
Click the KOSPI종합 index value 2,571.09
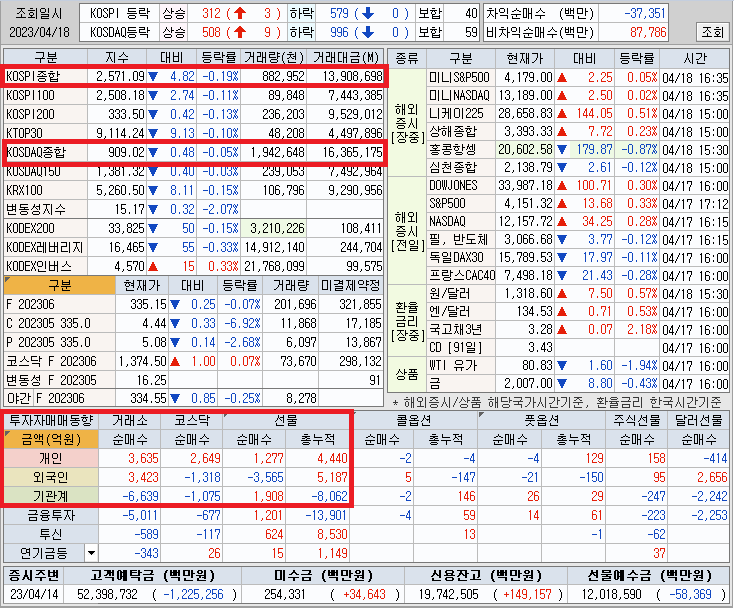[120, 76]
